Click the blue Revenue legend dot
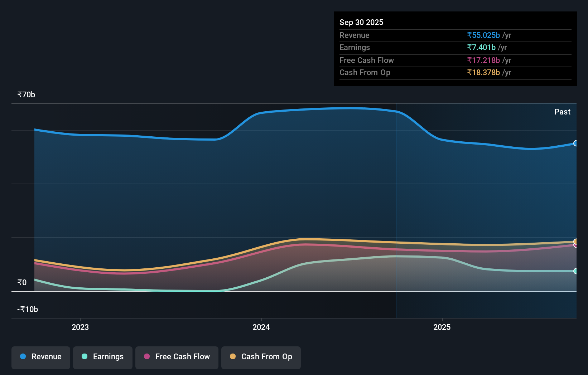 [23, 356]
